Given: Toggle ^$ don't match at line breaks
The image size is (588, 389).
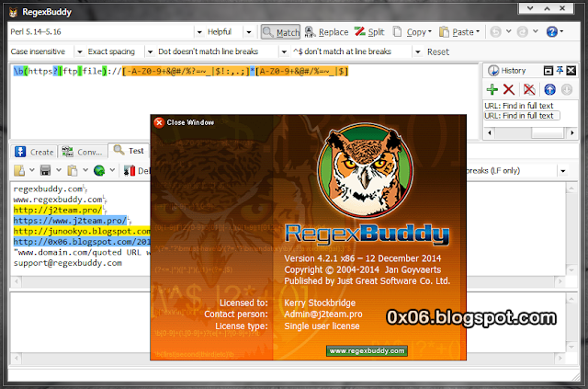Looking at the screenshot, I should coord(342,51).
